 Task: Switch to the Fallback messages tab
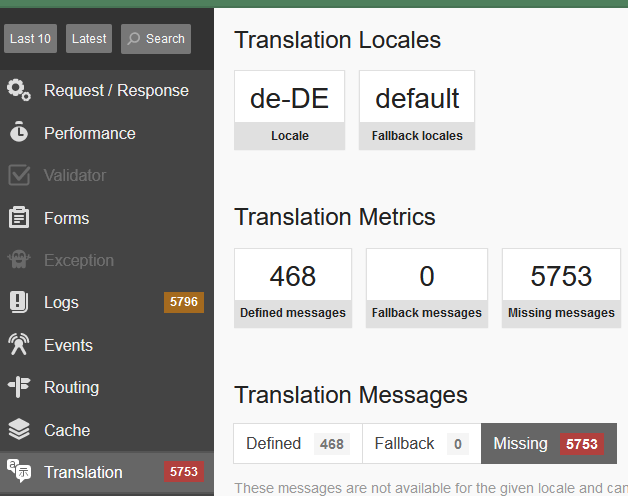(x=422, y=444)
